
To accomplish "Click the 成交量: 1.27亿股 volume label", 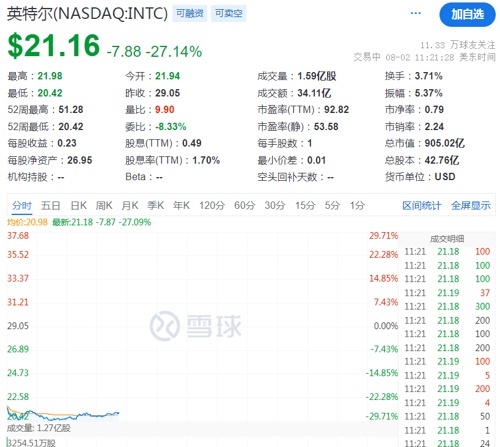I will click(x=39, y=428).
